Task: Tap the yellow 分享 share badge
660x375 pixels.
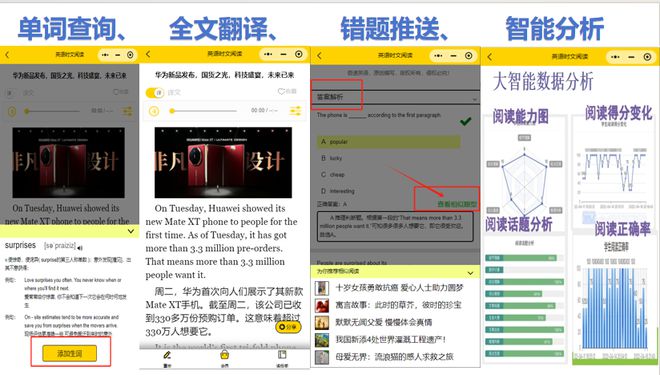Action: (x=288, y=327)
